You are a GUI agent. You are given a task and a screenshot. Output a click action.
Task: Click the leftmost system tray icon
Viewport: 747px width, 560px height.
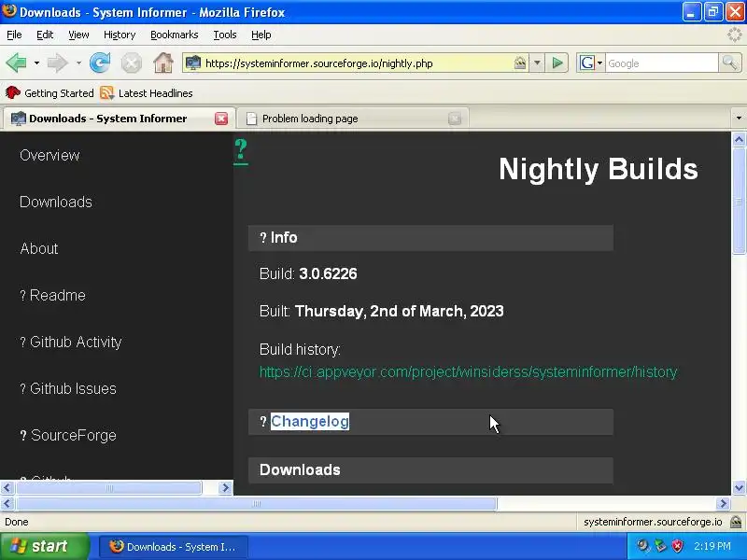coord(643,546)
